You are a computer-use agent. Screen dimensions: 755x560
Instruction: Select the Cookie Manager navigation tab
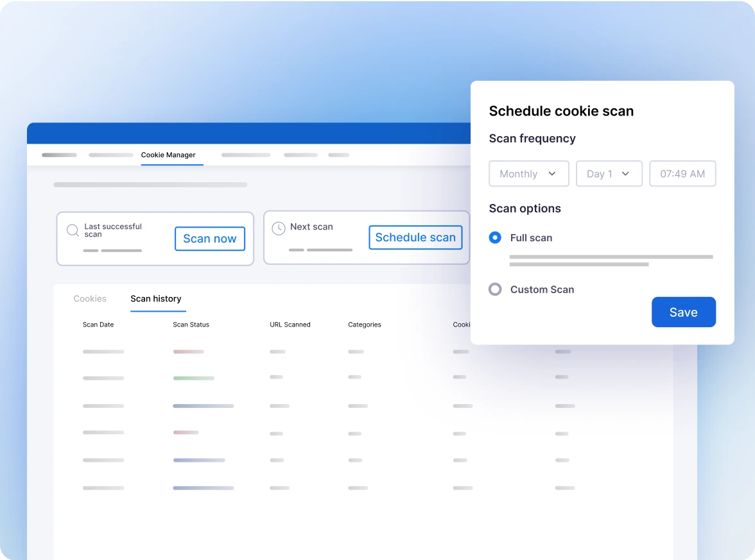pyautogui.click(x=168, y=155)
